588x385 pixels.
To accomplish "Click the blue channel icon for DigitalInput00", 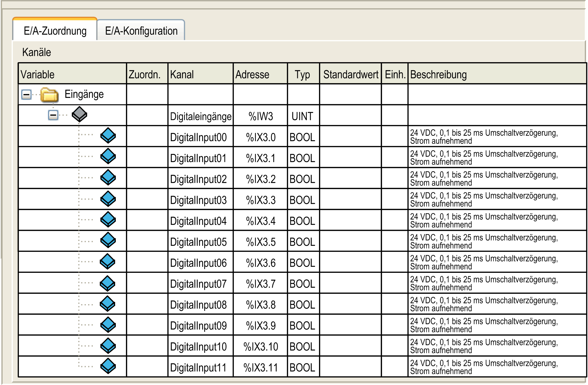I will (108, 135).
